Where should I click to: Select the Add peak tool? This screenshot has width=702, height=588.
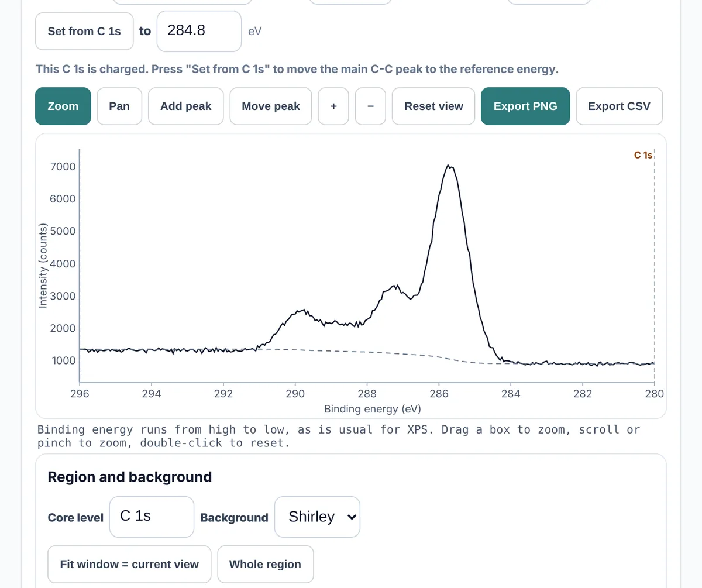click(186, 106)
